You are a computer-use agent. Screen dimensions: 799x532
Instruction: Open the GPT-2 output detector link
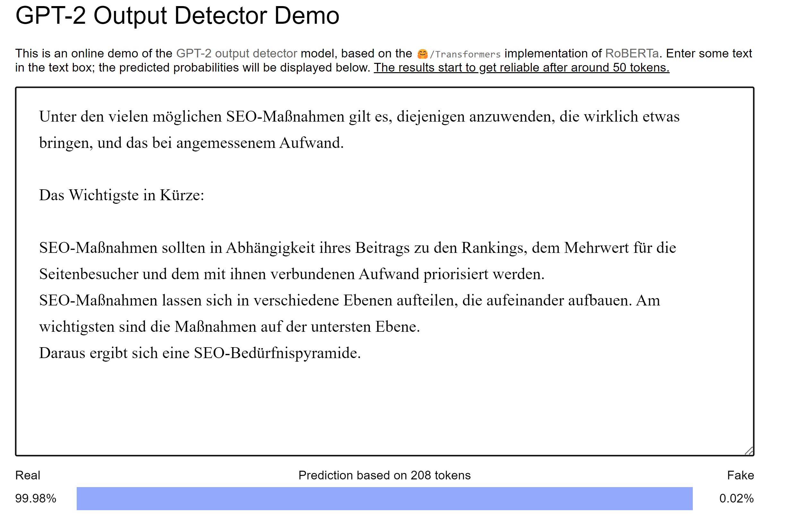point(236,53)
